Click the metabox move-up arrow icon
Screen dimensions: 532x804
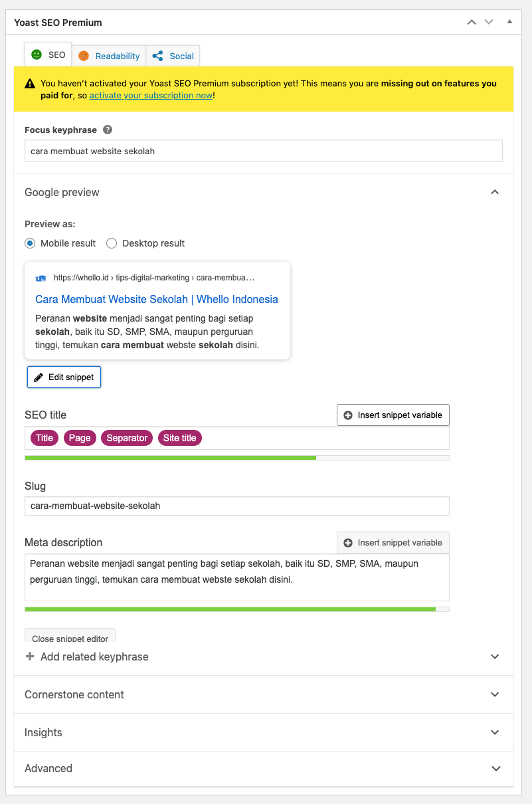[x=472, y=22]
